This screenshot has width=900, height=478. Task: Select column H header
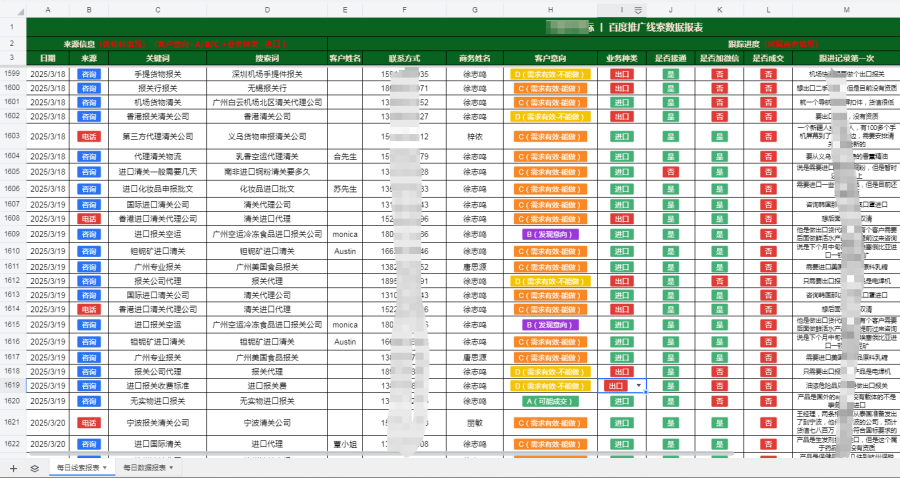click(x=551, y=8)
